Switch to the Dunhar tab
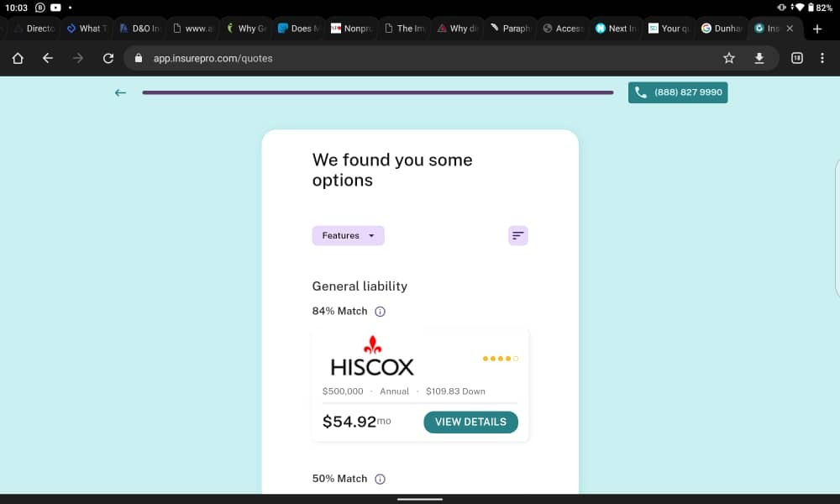 pyautogui.click(x=722, y=29)
